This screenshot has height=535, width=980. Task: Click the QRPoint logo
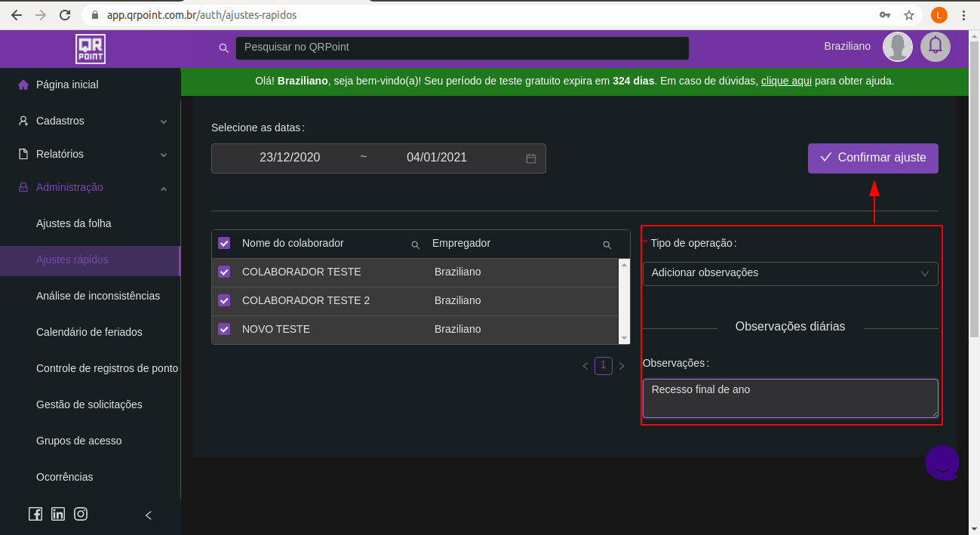coord(91,49)
